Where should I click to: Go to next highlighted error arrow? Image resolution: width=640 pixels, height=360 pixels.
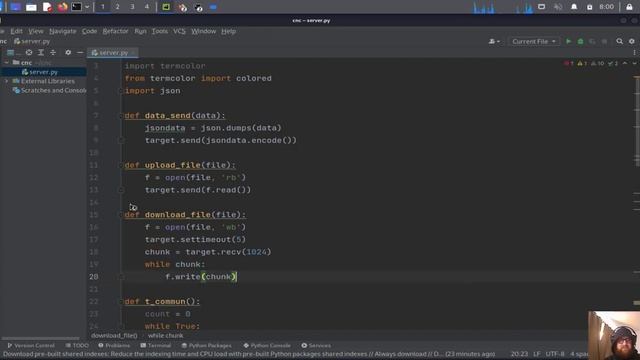(634, 63)
